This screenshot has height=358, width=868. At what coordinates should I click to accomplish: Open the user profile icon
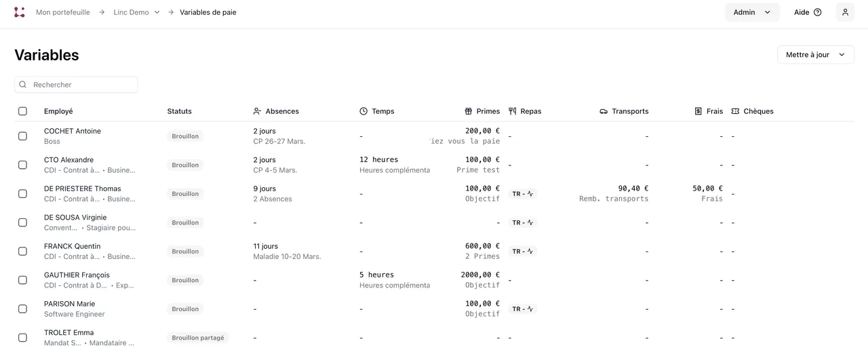(845, 12)
